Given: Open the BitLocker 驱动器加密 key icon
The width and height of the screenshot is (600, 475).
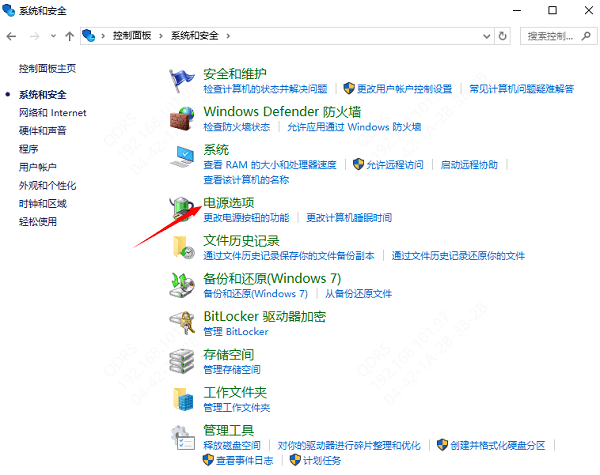Looking at the screenshot, I should 182,323.
